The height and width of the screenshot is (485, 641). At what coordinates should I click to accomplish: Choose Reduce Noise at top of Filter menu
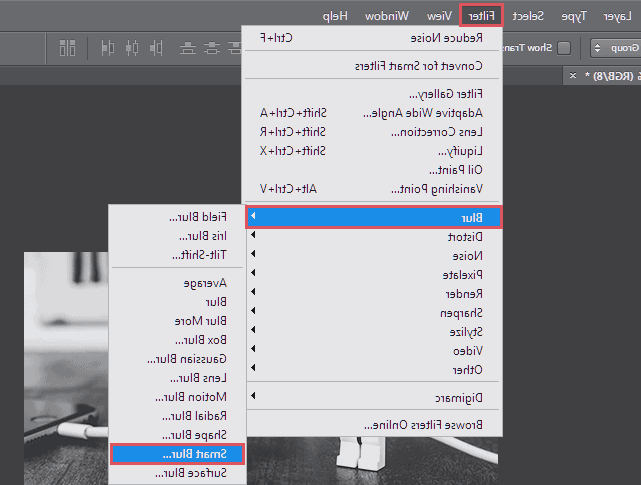372,38
